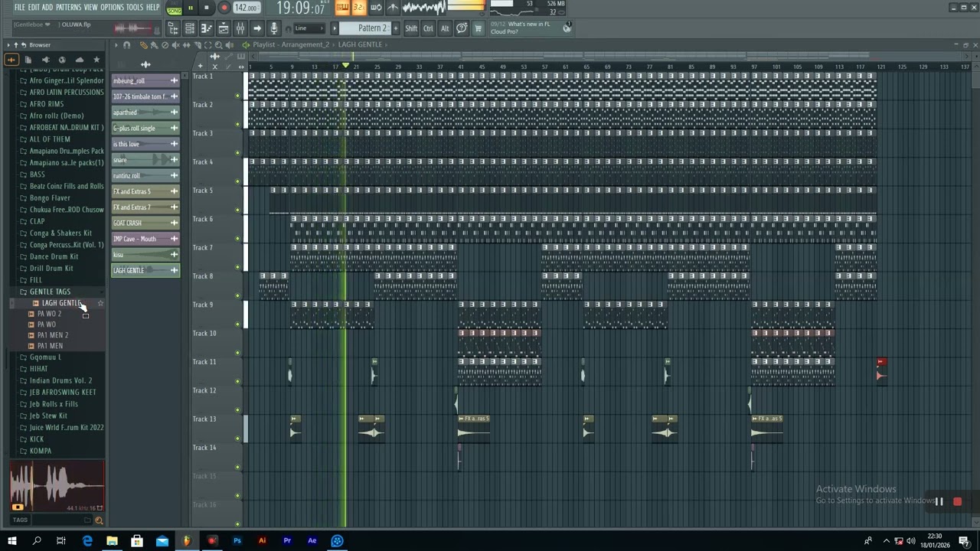The height and width of the screenshot is (551, 980).
Task: Open the playlist menu arrow
Action: pos(116,45)
